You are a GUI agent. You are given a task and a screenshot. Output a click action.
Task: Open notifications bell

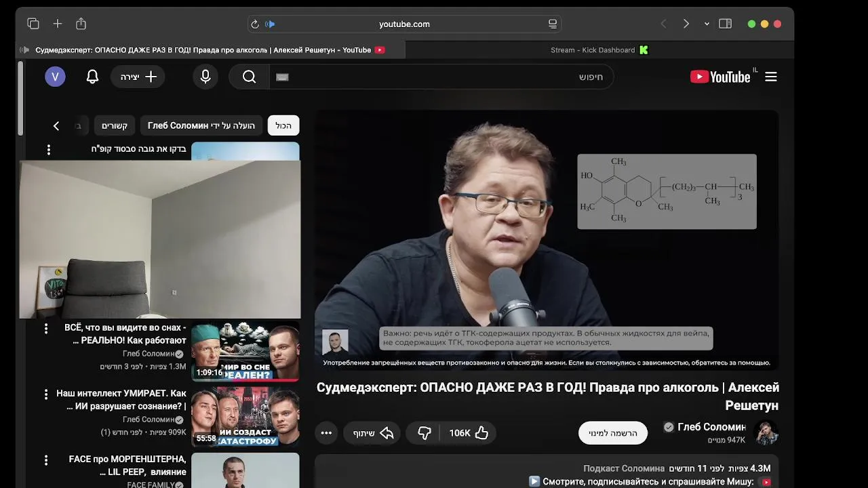(93, 77)
